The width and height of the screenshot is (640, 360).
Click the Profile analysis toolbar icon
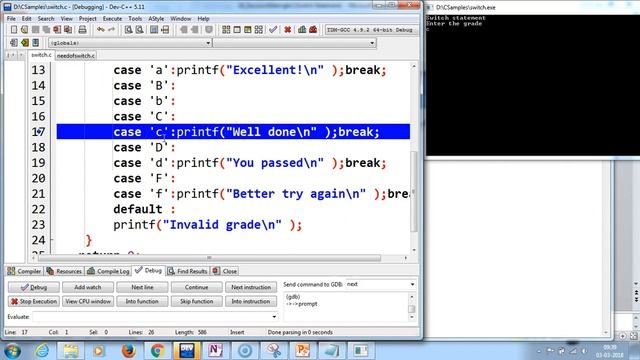pos(302,30)
